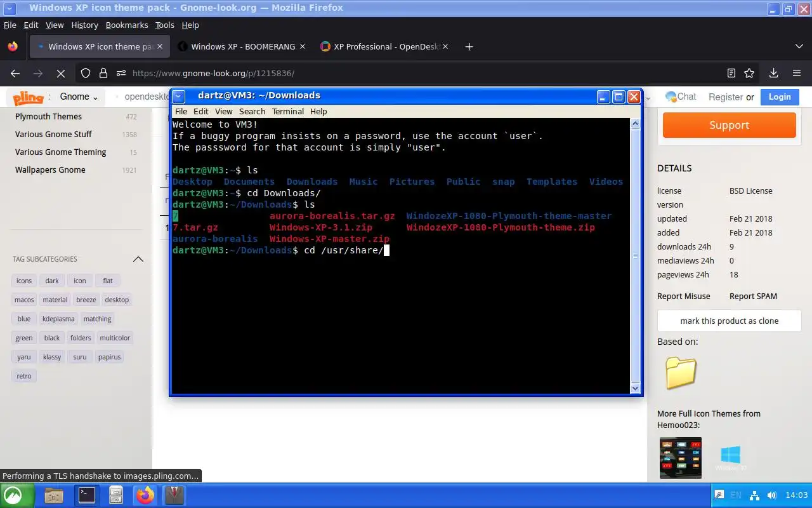Open the terminal's Search menu

[x=252, y=111]
